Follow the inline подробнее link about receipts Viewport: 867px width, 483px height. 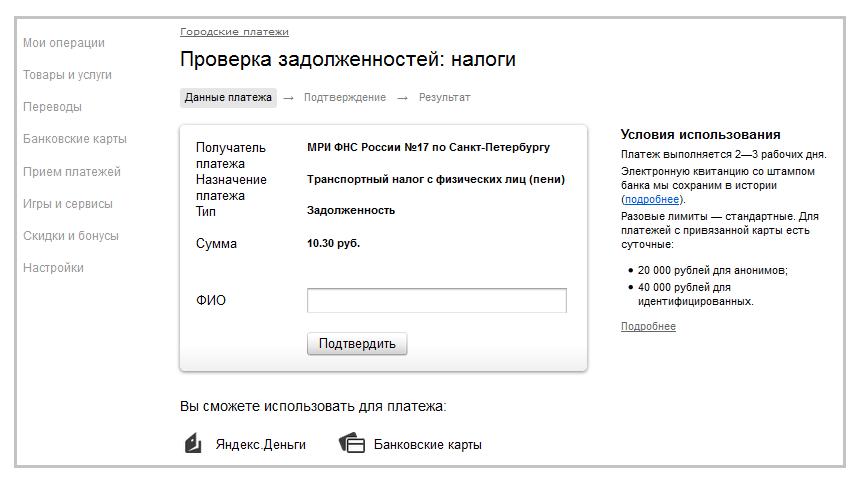pos(652,199)
